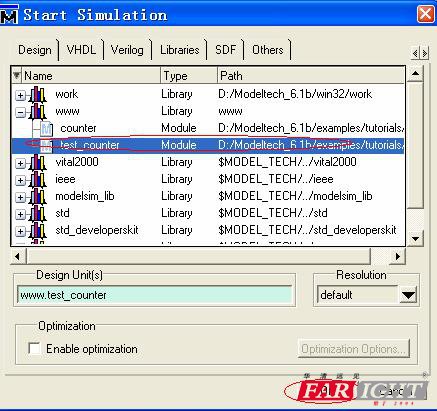This screenshot has height=411, width=437.
Task: Click the vital2000 library icon
Action: (37, 163)
